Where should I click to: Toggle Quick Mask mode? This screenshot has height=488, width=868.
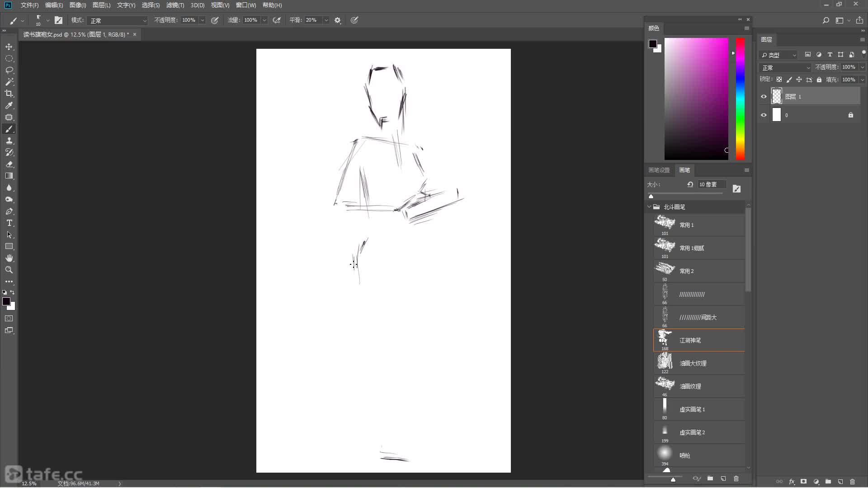(9, 319)
